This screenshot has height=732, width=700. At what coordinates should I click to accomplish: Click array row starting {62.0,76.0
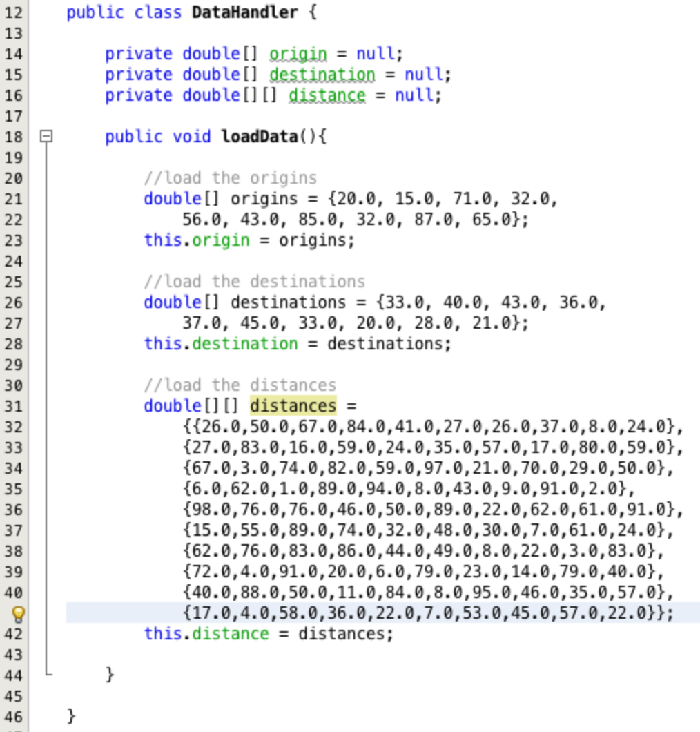[423, 551]
